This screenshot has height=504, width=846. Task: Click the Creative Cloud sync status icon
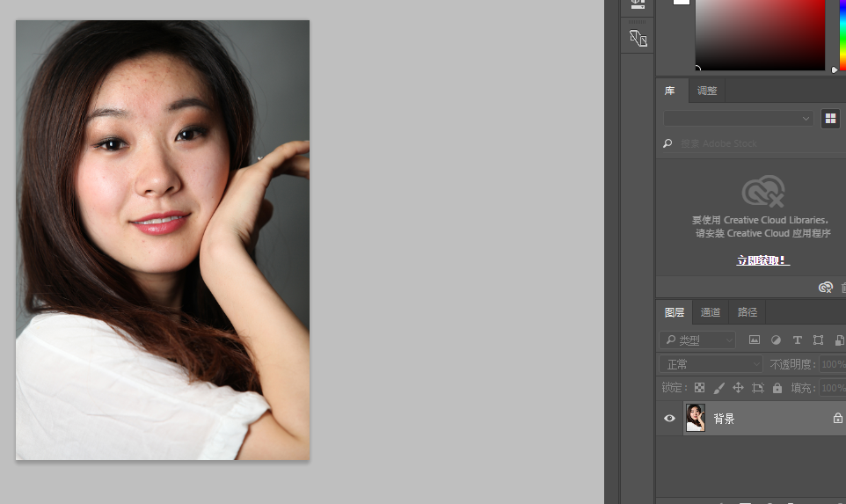[x=826, y=288]
